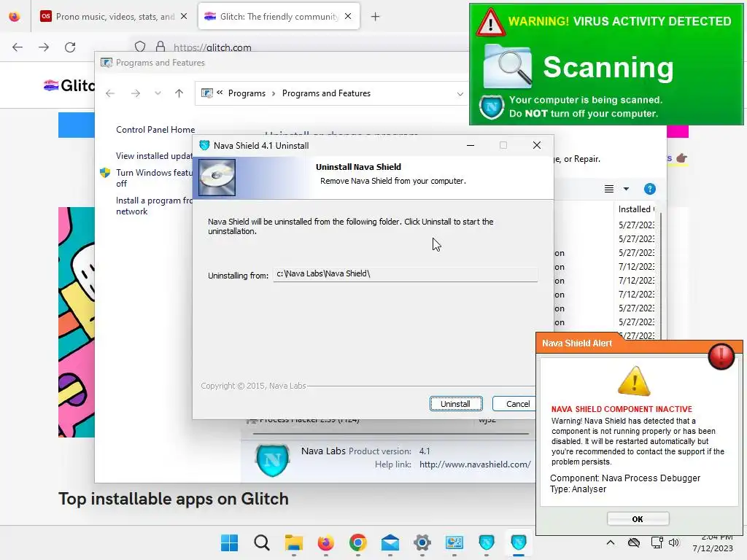747x560 pixels.
Task: Click the Firefox View icon at tab strip start
Action: (x=15, y=17)
